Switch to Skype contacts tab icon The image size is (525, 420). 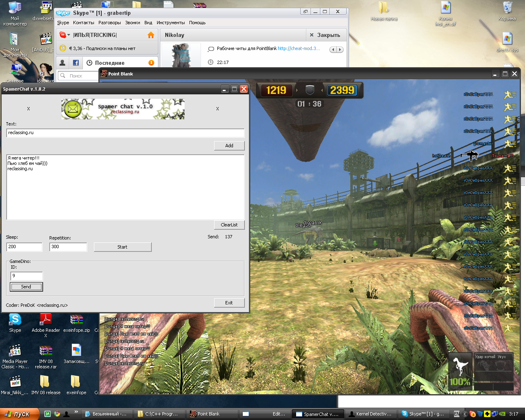point(62,63)
